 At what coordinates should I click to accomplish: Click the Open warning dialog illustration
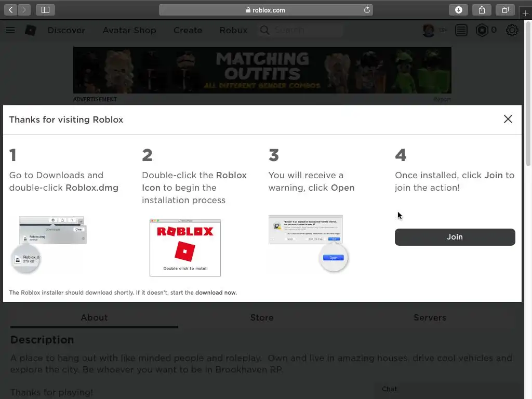(x=308, y=243)
